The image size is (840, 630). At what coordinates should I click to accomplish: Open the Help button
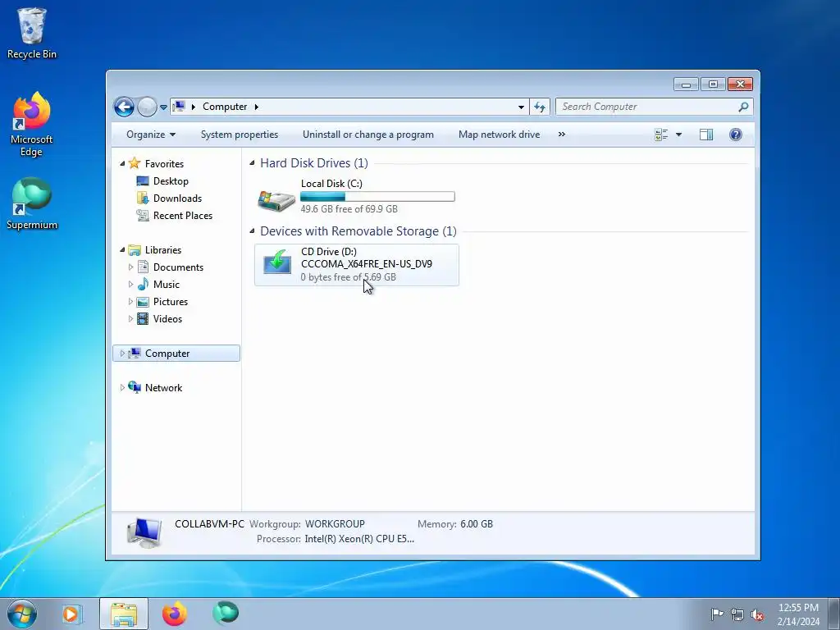736,135
